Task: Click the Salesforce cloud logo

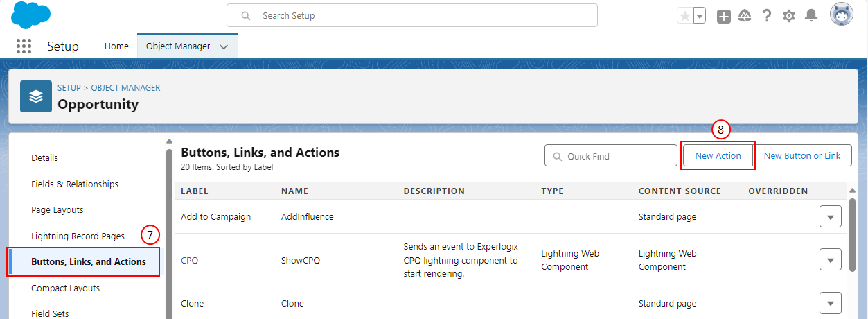Action: click(31, 15)
